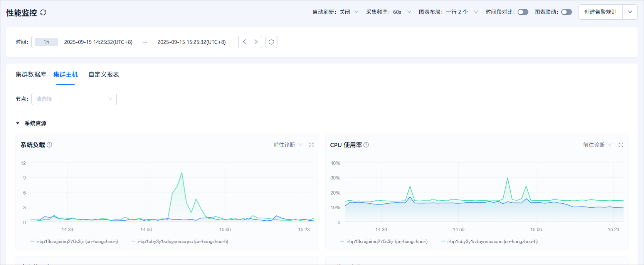Viewport: 644px width, 265px height.
Task: Click next time range arrow
Action: [256, 42]
